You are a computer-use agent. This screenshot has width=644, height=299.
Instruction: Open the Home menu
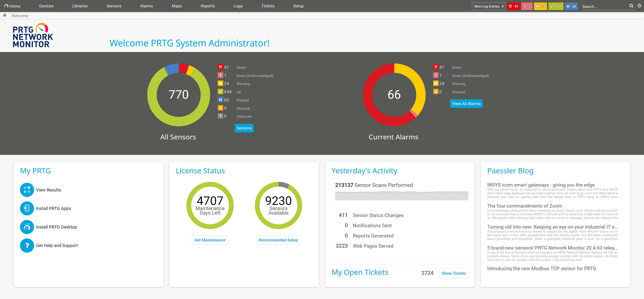(x=12, y=6)
